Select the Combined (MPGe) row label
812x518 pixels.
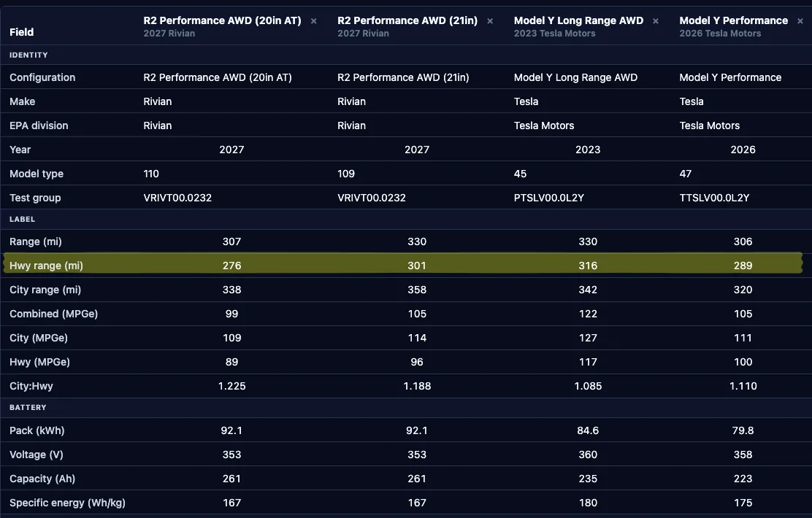54,314
